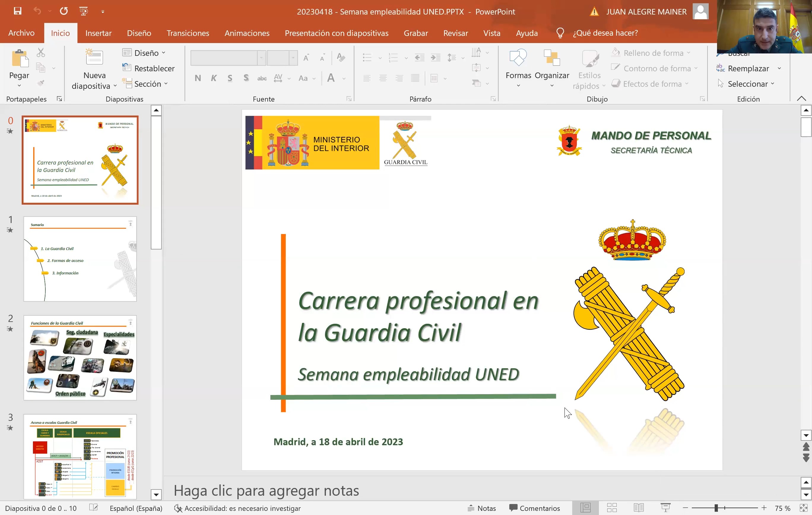Open the Seleccionar dropdown
The height and width of the screenshot is (515, 812).
pos(746,83)
